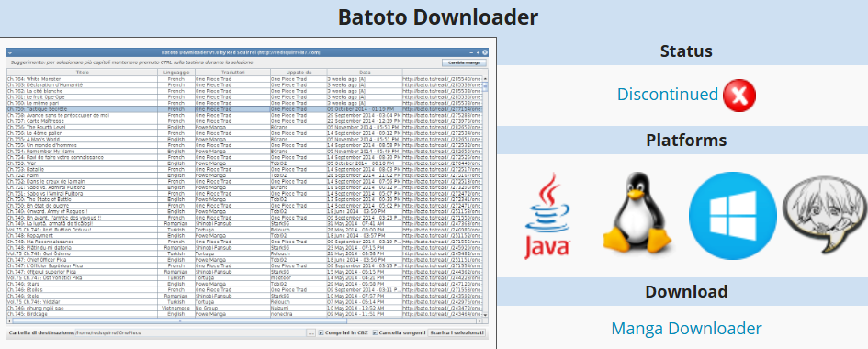Click the vertical scrollbar up arrow

click(x=486, y=79)
